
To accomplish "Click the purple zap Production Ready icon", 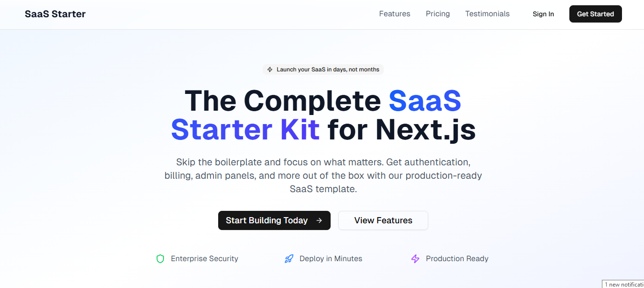I will coord(415,258).
